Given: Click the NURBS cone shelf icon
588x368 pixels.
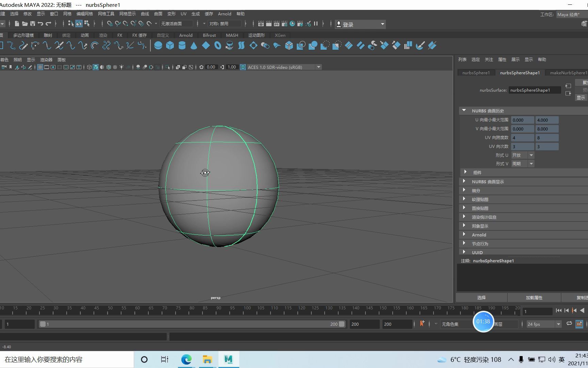Looking at the screenshot, I should pos(194,45).
